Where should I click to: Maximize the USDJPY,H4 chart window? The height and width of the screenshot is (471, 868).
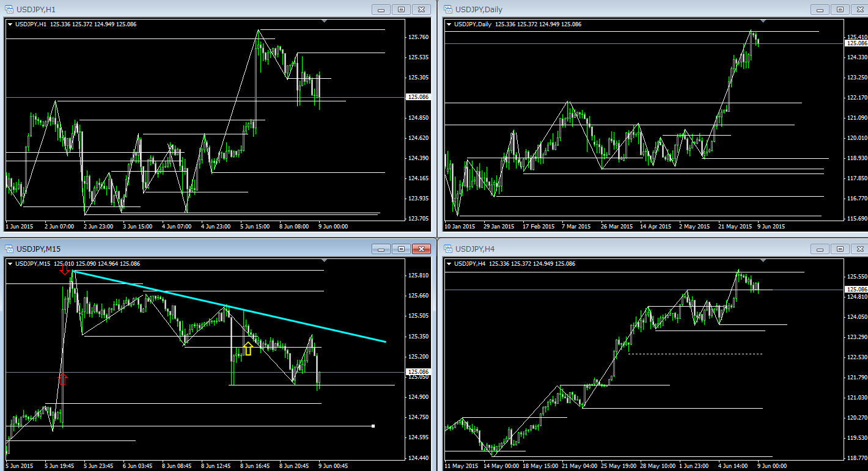839,249
